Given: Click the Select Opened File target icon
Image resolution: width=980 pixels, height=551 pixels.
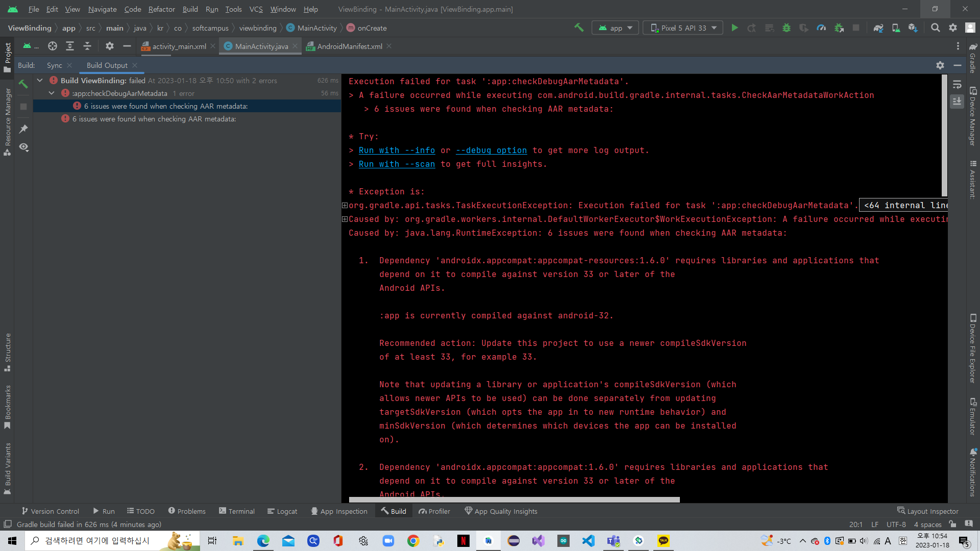Looking at the screenshot, I should [x=53, y=46].
